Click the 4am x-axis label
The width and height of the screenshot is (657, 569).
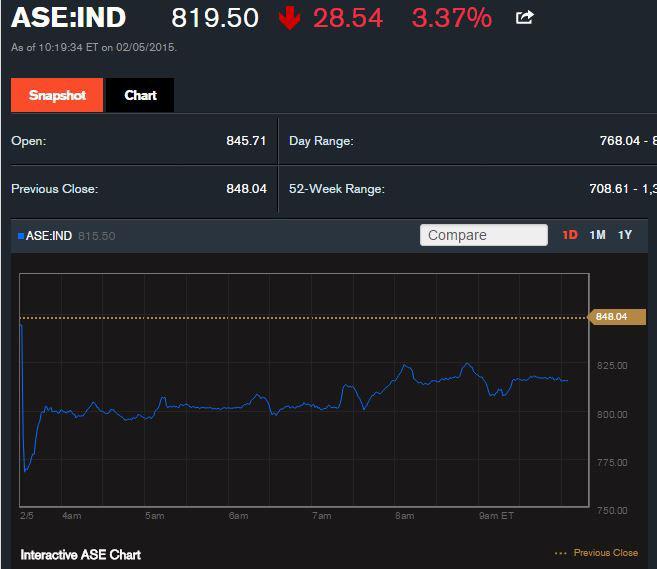(72, 516)
